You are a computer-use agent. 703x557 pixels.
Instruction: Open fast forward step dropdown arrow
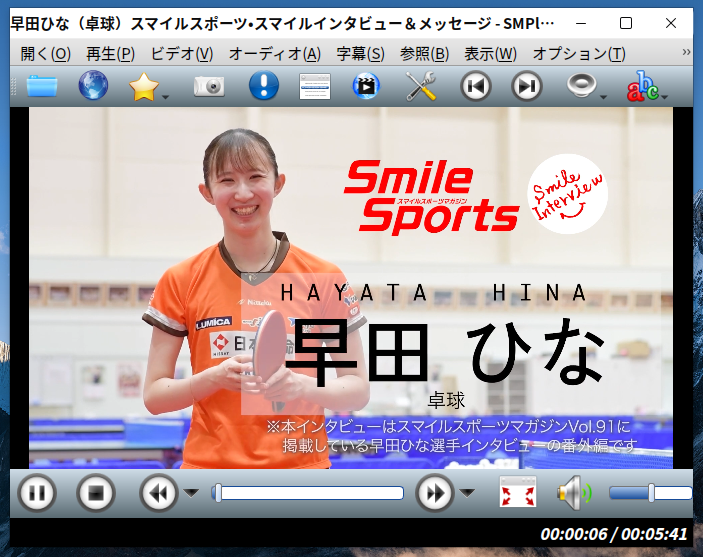[x=467, y=493]
